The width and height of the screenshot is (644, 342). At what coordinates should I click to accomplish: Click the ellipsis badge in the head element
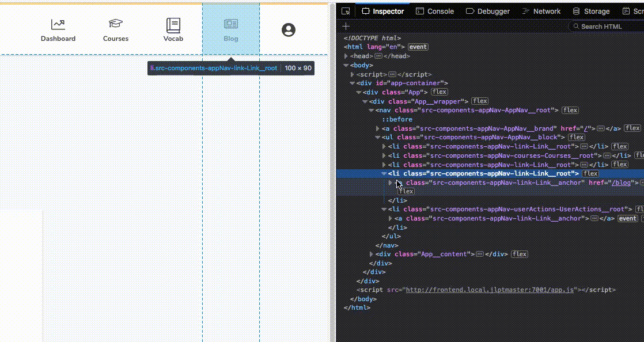pyautogui.click(x=378, y=56)
